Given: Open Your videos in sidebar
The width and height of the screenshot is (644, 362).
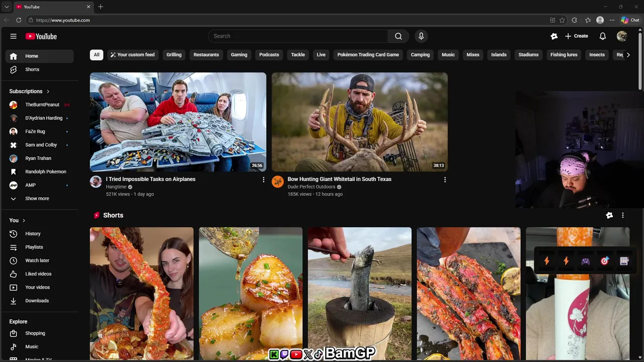Looking at the screenshot, I should coord(40,287).
